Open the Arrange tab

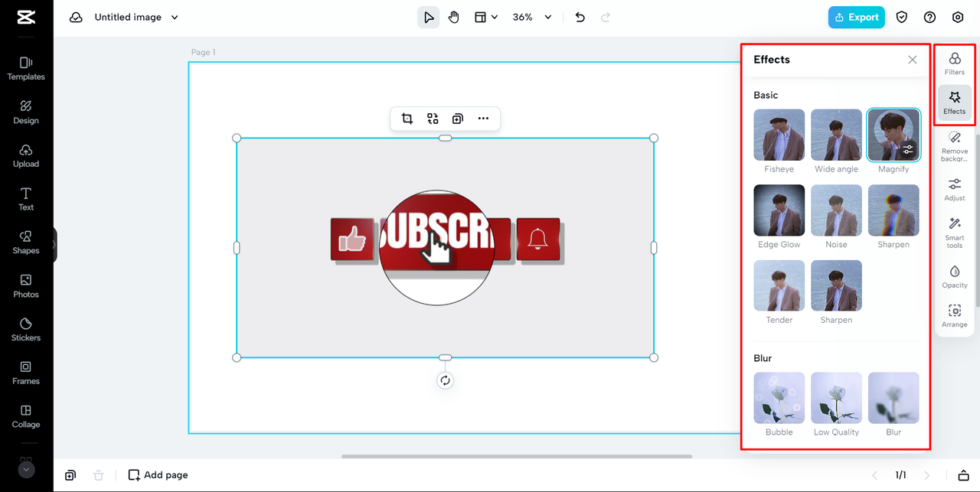pyautogui.click(x=955, y=316)
